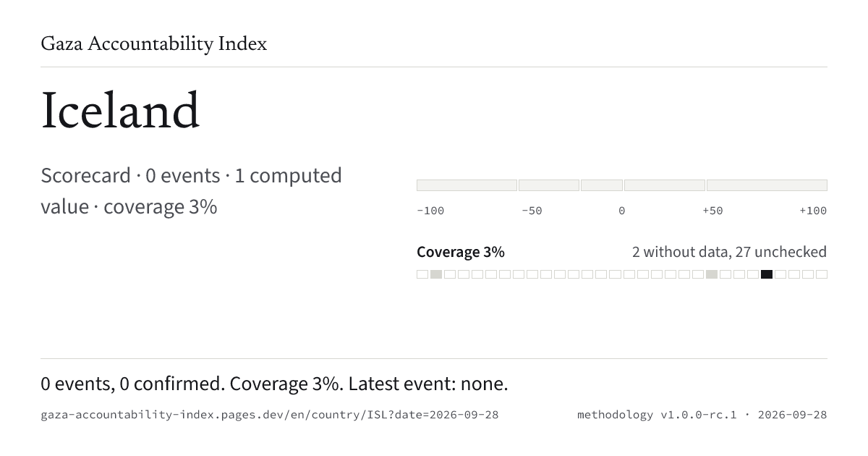This screenshot has width=868, height=456.
Task: Click the first grey coverage cell
Action: [436, 274]
